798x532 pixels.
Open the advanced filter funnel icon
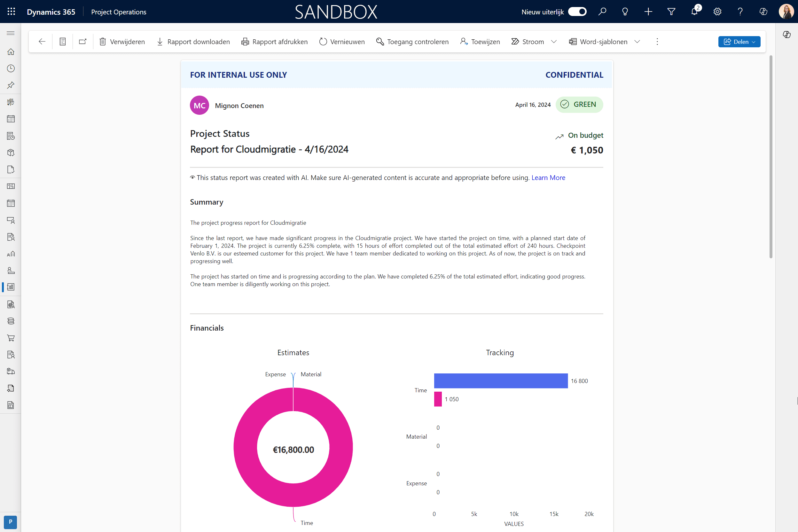tap(671, 12)
